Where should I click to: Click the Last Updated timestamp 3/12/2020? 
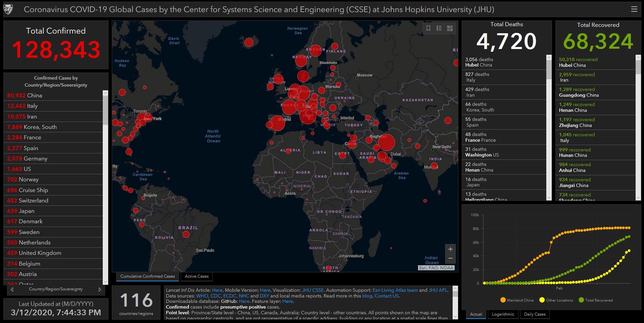click(x=56, y=313)
